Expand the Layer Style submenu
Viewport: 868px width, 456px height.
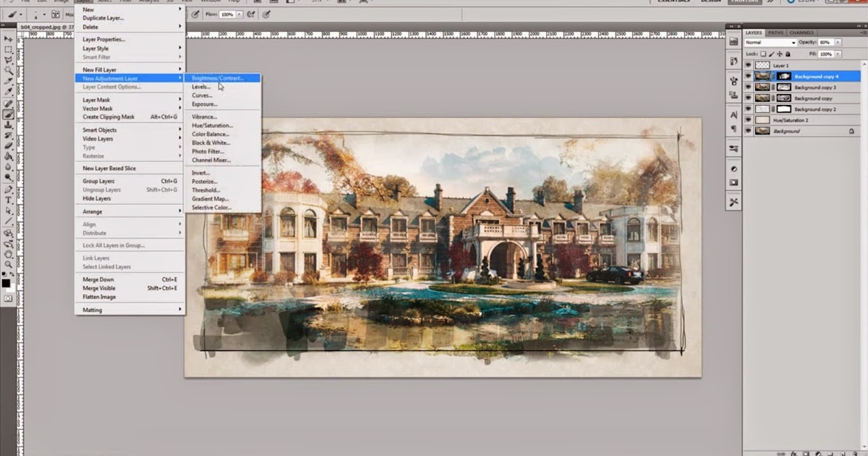[x=129, y=48]
